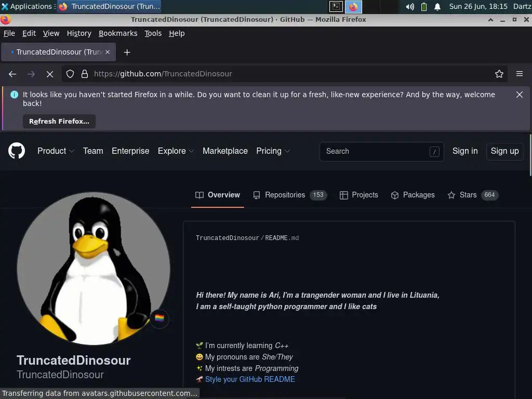The image size is (532, 399).
Task: Click the Sign in link
Action: [x=465, y=151]
